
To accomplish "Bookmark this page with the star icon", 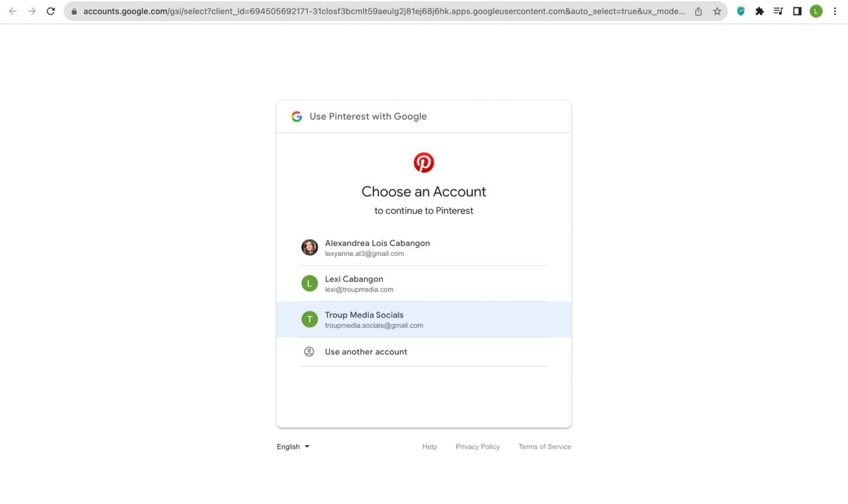I will pos(717,11).
